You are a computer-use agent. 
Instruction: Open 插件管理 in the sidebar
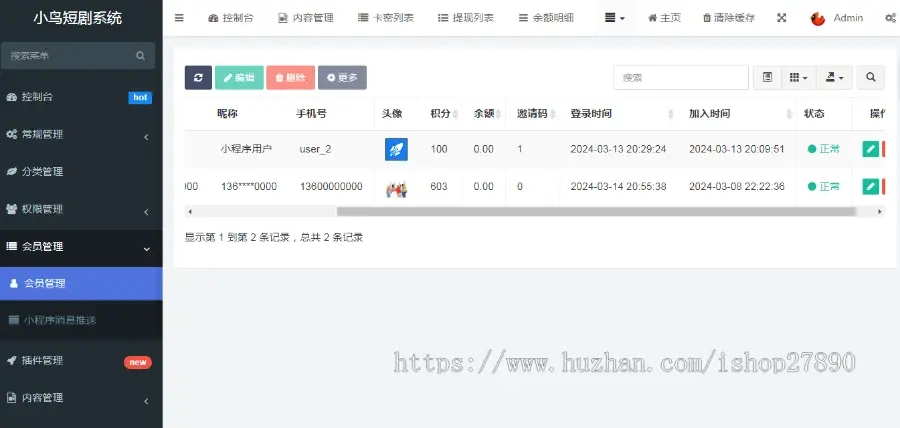(81, 361)
